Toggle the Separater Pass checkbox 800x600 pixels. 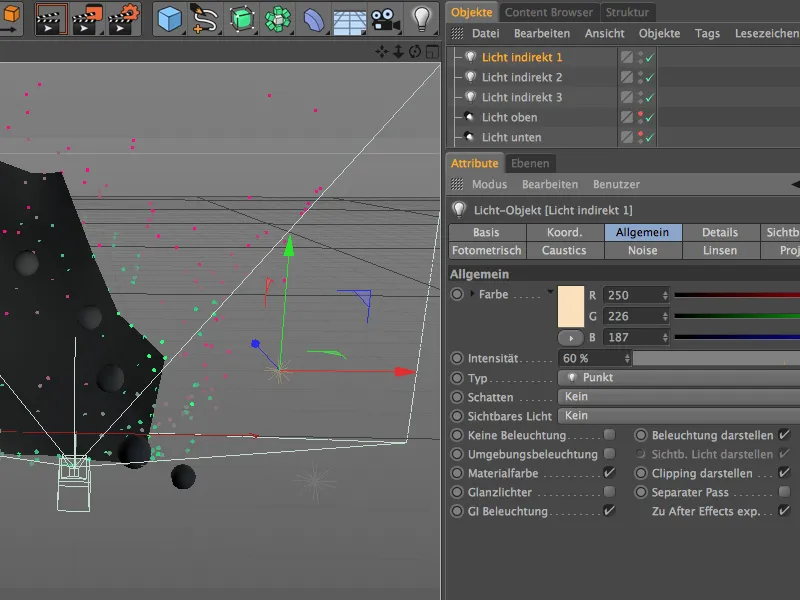pyautogui.click(x=784, y=492)
